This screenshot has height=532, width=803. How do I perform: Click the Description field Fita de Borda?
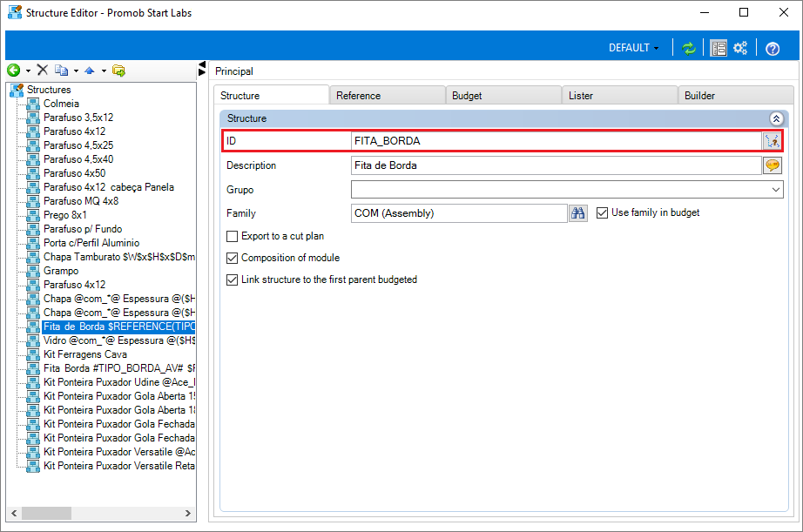(557, 165)
